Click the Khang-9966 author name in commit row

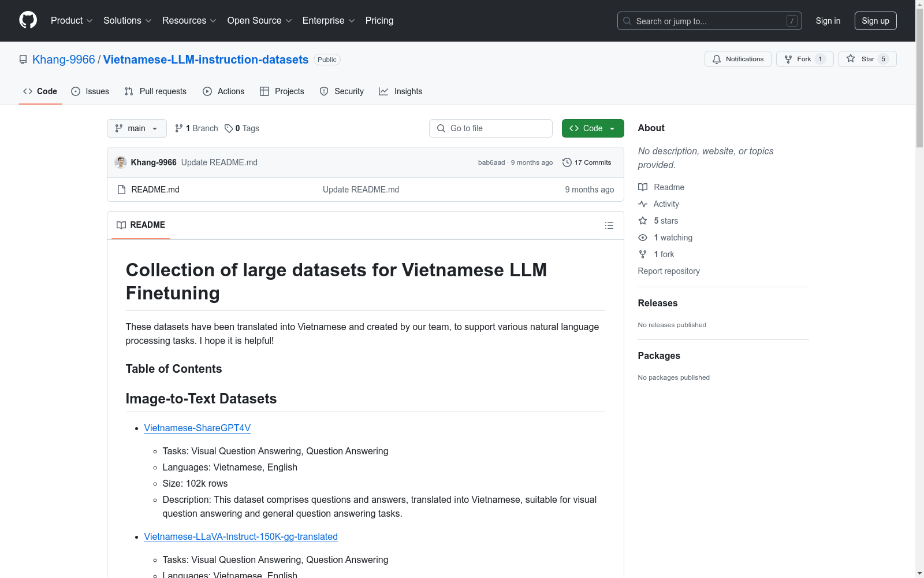tap(154, 162)
